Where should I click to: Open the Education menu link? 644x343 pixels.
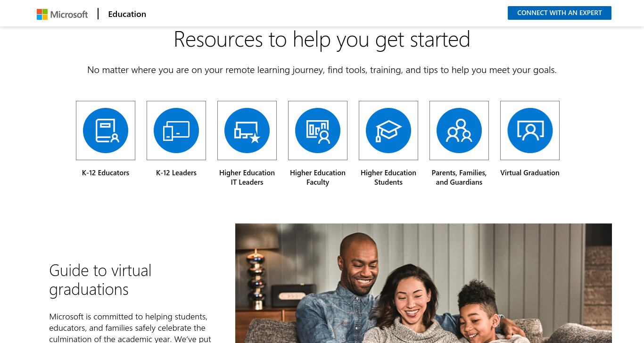(x=127, y=14)
